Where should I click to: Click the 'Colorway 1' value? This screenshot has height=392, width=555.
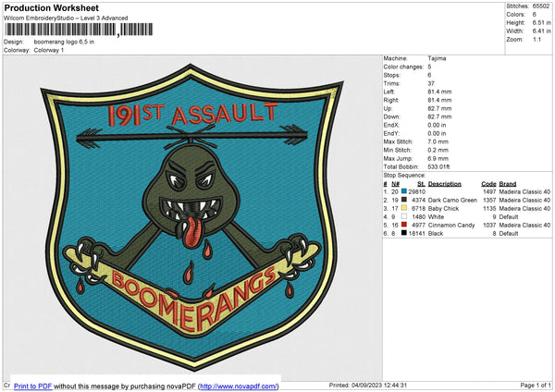click(x=49, y=50)
